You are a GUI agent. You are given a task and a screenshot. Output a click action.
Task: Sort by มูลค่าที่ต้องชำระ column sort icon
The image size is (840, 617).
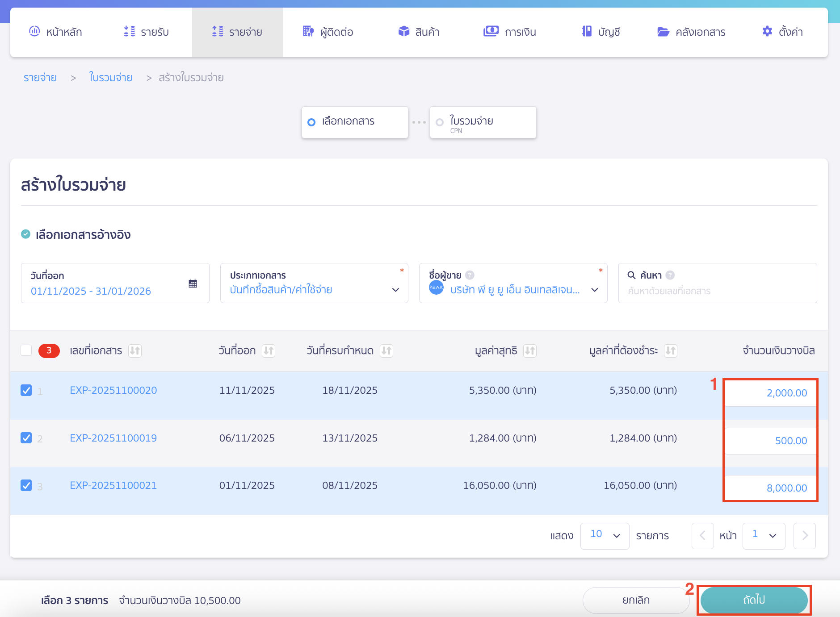tap(670, 351)
